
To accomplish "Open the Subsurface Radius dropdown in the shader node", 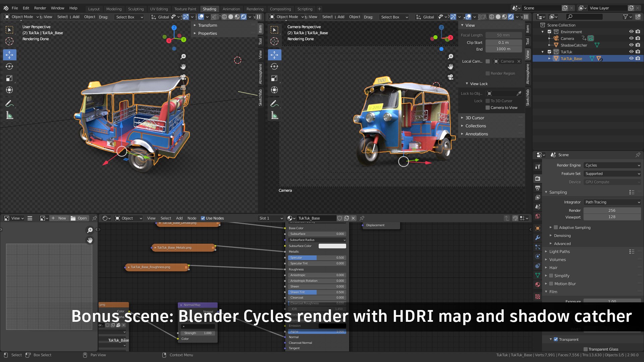I will pos(317,240).
